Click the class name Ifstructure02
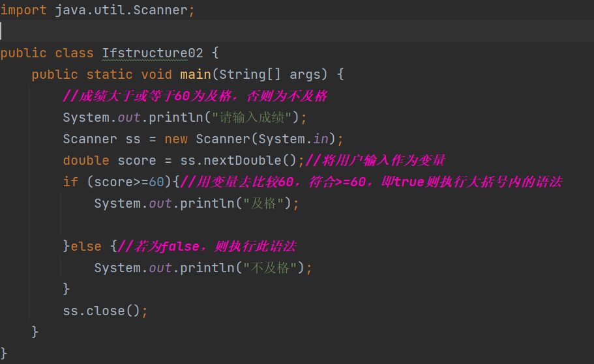 coord(153,53)
